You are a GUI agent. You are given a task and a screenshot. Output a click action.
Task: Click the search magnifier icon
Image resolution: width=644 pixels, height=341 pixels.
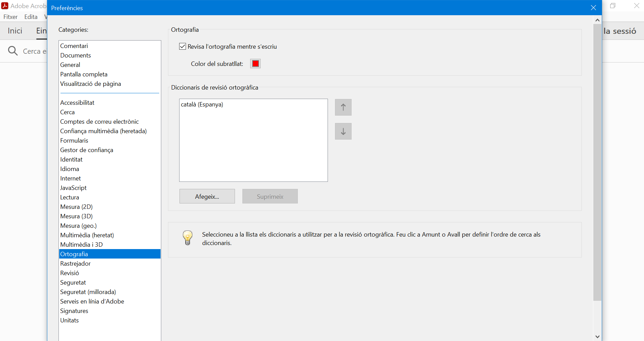coord(13,51)
